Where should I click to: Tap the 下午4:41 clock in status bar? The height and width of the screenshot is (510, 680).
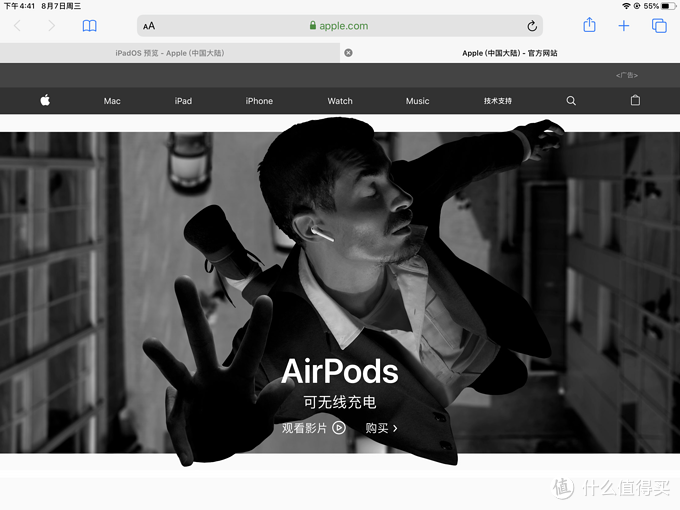(x=19, y=6)
